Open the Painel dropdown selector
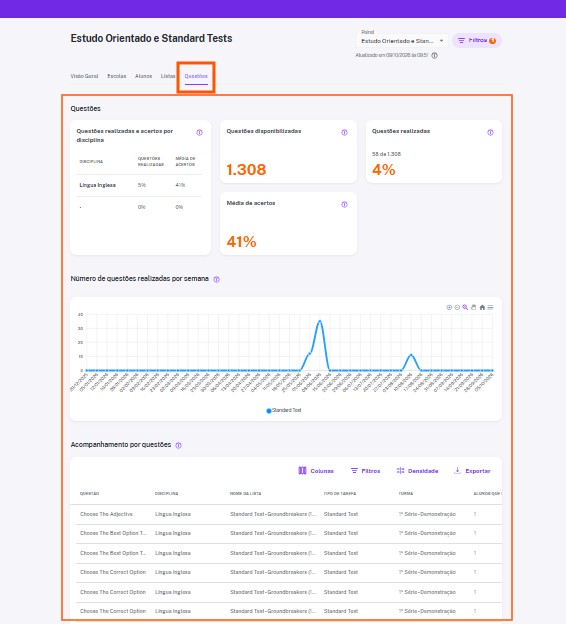 click(402, 41)
